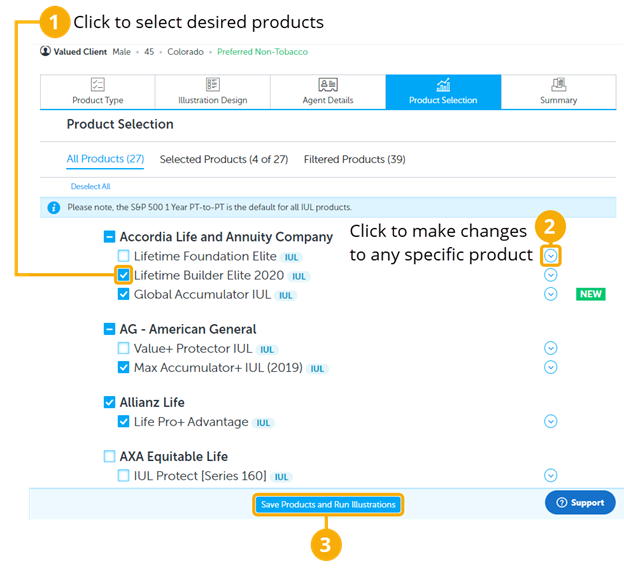
Task: Click the NEW badge beside Global Accumulator IUL
Action: click(x=591, y=294)
